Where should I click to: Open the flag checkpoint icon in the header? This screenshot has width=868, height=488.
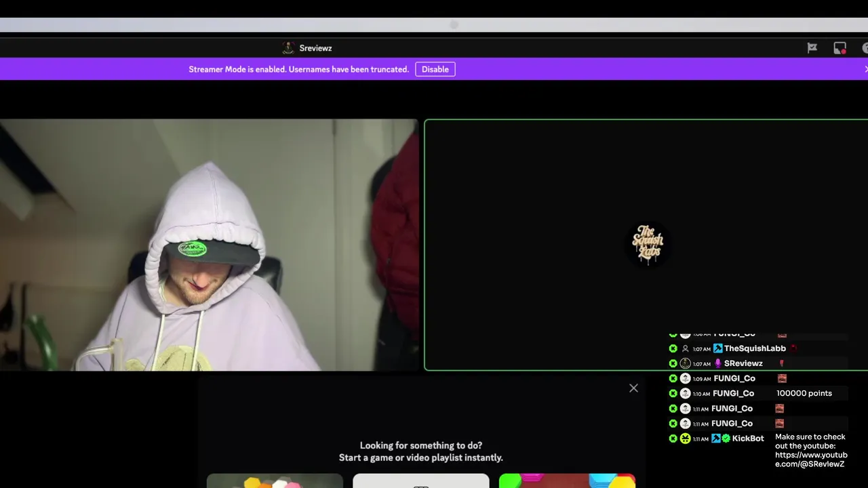(812, 48)
